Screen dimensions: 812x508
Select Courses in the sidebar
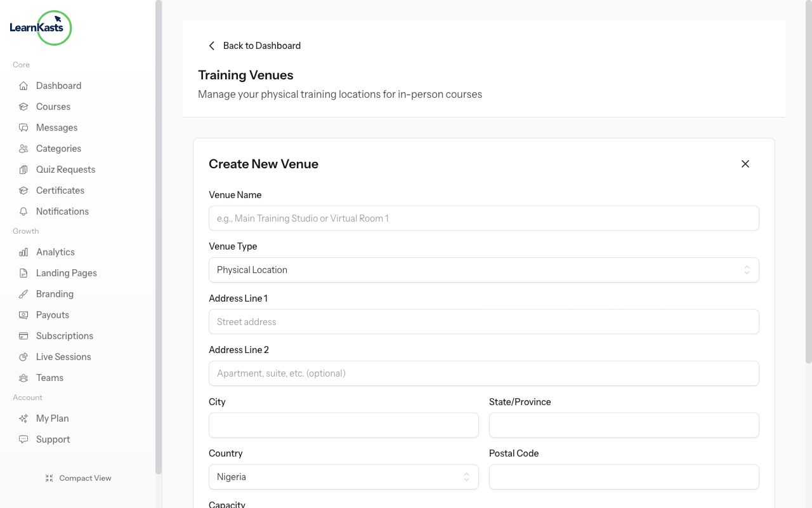[53, 106]
